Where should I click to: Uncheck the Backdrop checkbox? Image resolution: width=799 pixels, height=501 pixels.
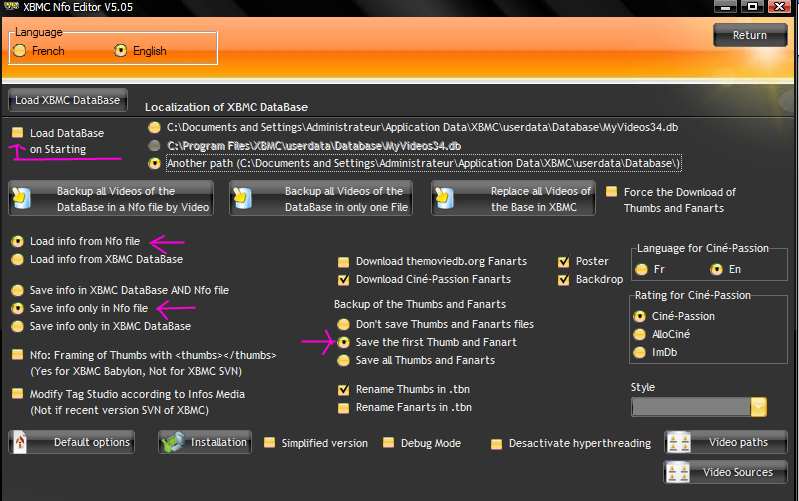(564, 280)
